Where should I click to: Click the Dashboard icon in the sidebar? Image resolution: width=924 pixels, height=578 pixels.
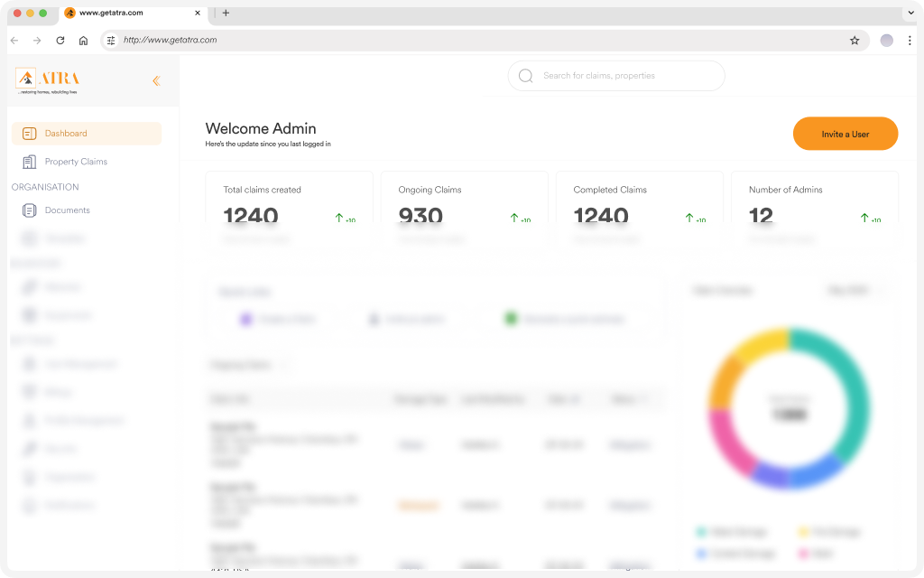(29, 134)
